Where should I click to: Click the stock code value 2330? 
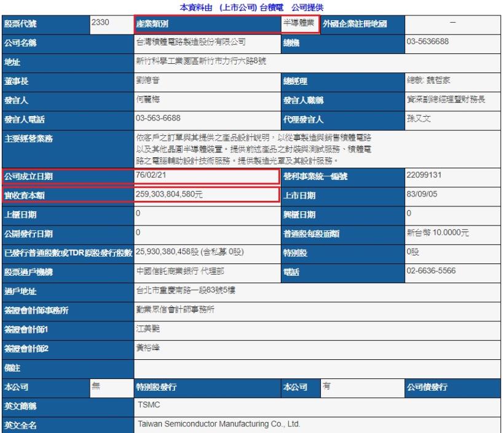point(100,23)
